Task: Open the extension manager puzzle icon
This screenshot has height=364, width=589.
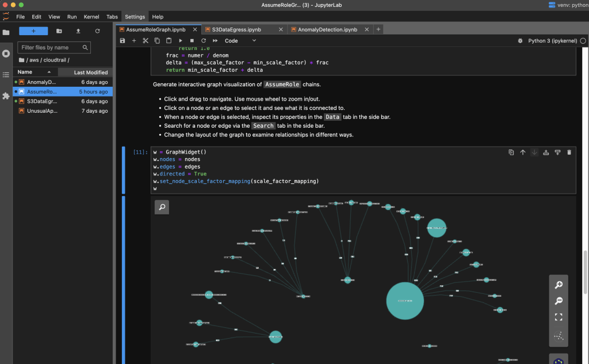Action: pos(6,96)
